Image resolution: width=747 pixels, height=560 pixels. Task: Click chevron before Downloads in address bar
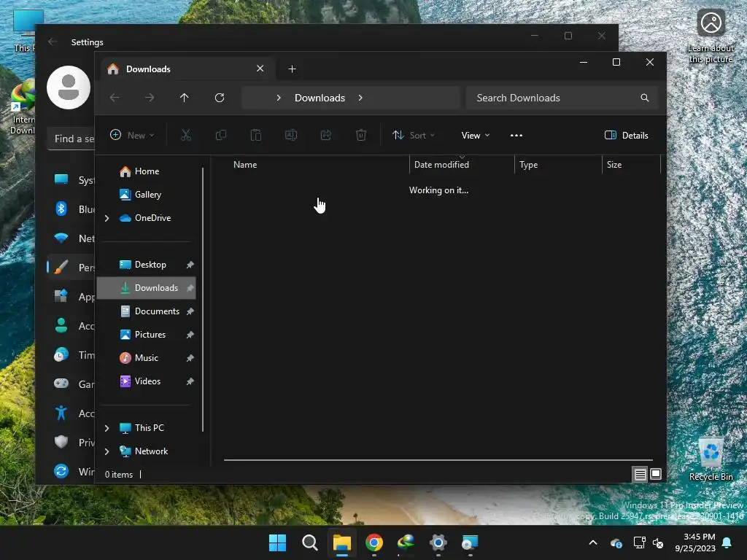(279, 98)
